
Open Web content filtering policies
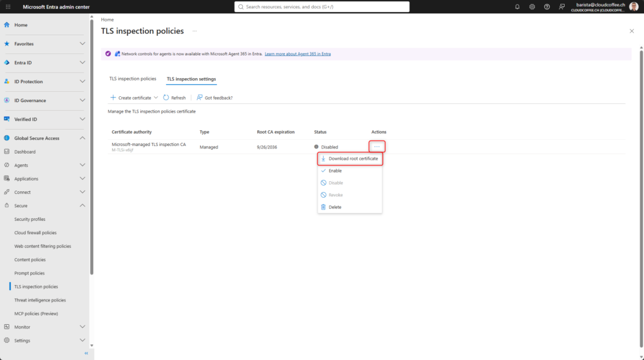point(43,246)
